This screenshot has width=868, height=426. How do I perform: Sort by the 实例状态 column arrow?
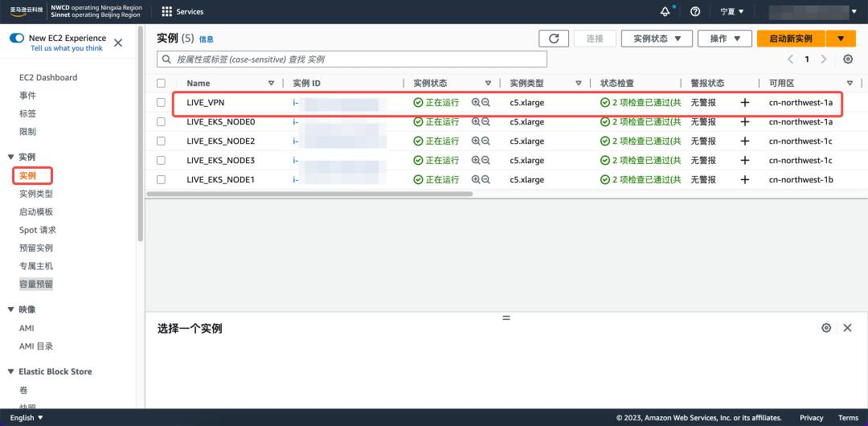489,83
